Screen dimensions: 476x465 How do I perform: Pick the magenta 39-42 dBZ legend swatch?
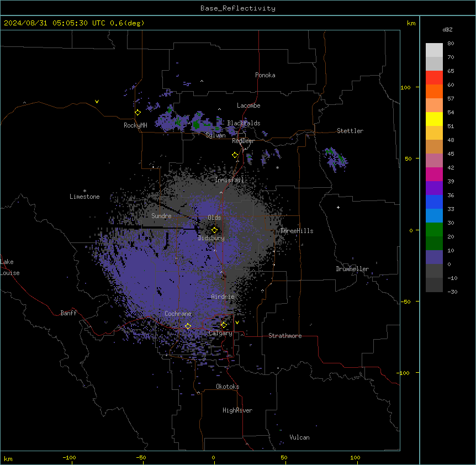(x=434, y=174)
